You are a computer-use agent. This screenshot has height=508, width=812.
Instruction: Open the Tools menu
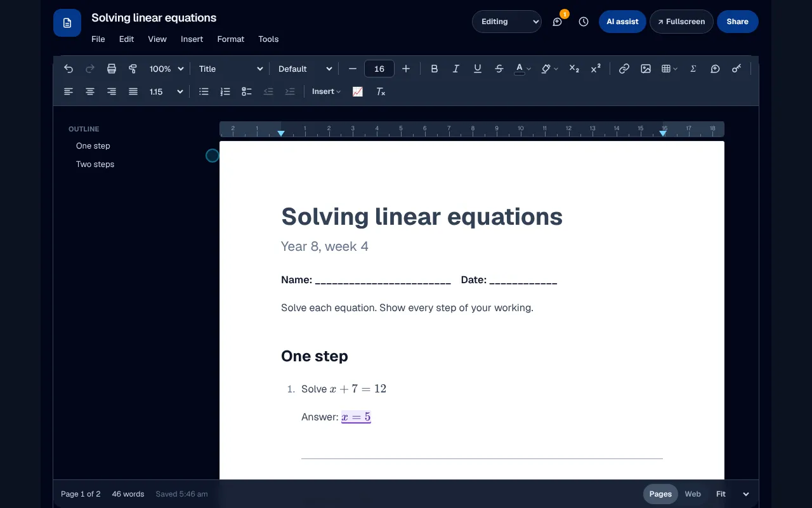[268, 39]
